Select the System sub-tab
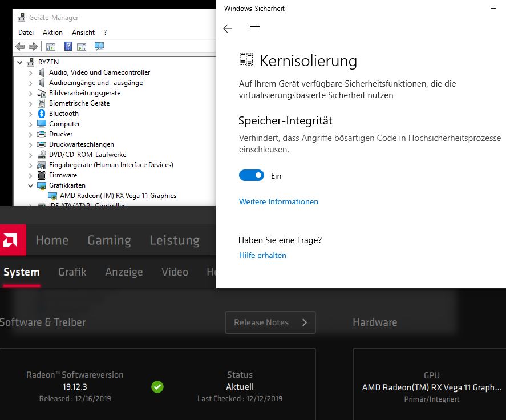Image resolution: width=506 pixels, height=420 pixels. click(x=22, y=272)
